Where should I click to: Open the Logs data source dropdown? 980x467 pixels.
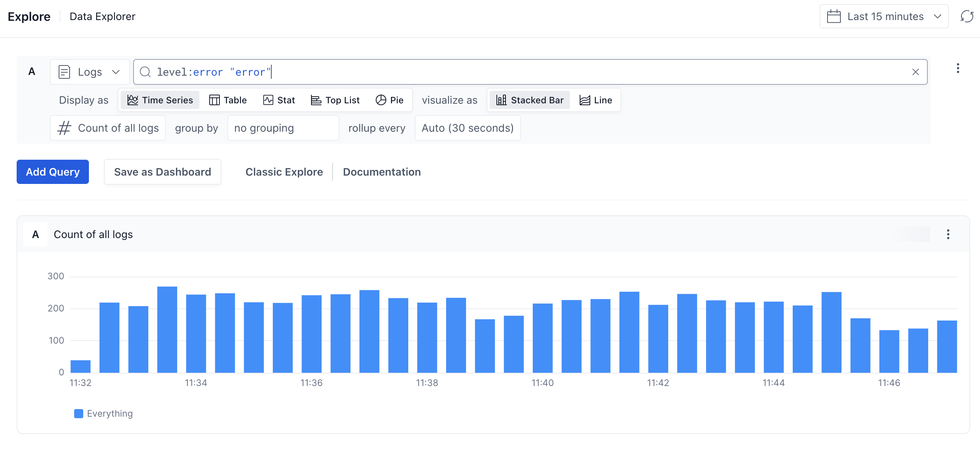[x=90, y=72]
